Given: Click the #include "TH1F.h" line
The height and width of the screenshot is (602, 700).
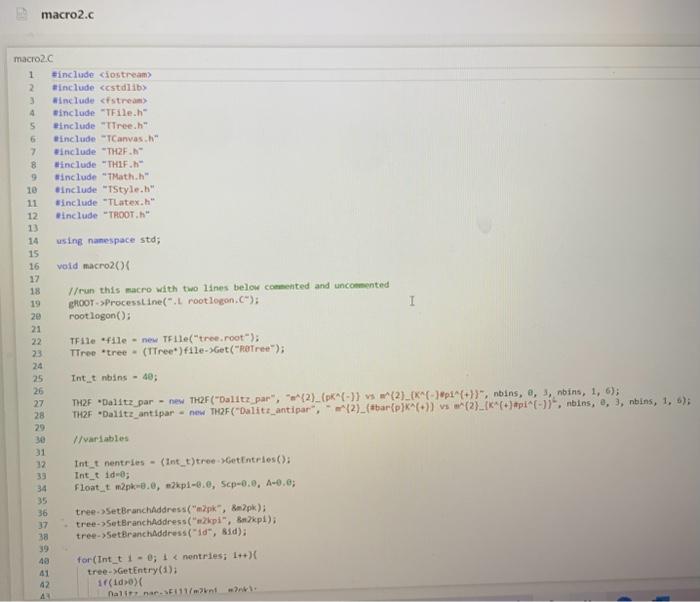Looking at the screenshot, I should (99, 164).
